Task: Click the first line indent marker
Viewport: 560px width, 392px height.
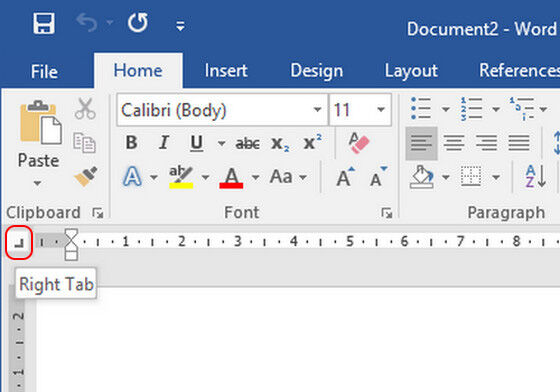Action: [x=71, y=235]
